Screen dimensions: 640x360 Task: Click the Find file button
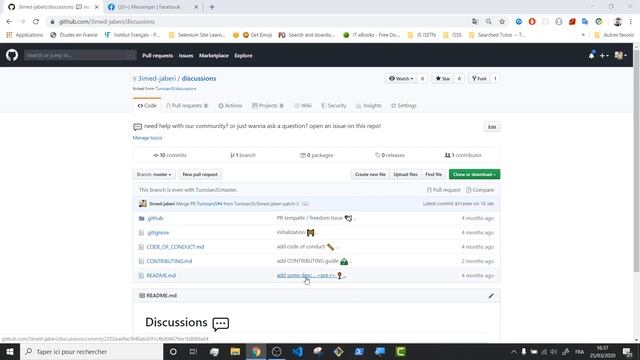tap(433, 174)
